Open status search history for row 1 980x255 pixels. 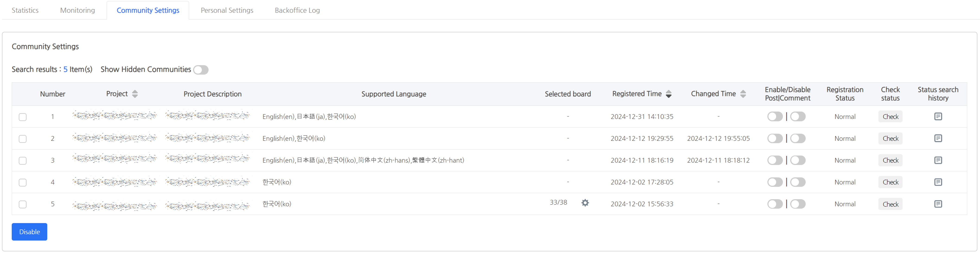pyautogui.click(x=938, y=116)
